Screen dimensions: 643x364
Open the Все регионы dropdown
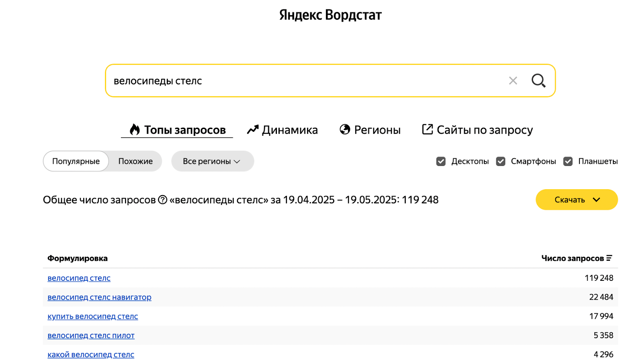pos(212,161)
